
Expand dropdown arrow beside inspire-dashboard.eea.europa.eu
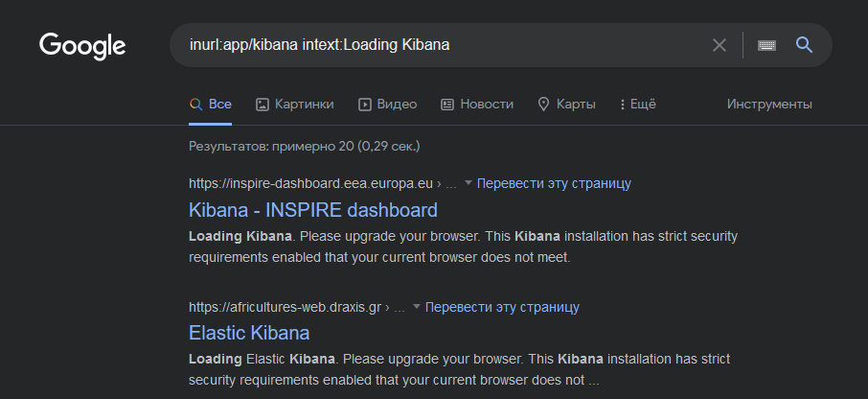pos(468,183)
